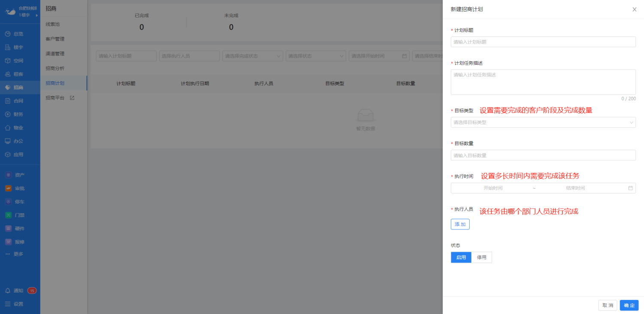Show 更多 more sidebar items
This screenshot has width=644, height=314.
(14, 254)
